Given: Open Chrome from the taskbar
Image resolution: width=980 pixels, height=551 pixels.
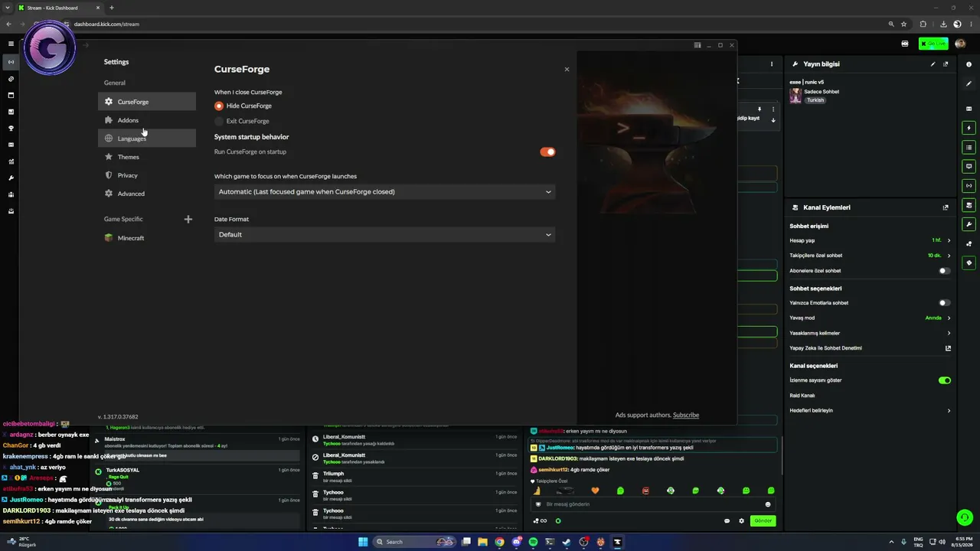Looking at the screenshot, I should pyautogui.click(x=499, y=542).
